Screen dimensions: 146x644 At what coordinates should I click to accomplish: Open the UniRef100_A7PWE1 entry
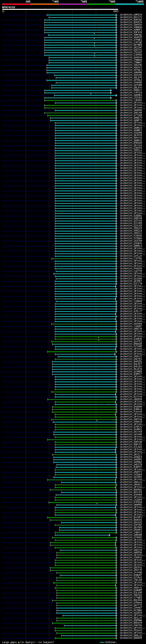coord(131,40)
